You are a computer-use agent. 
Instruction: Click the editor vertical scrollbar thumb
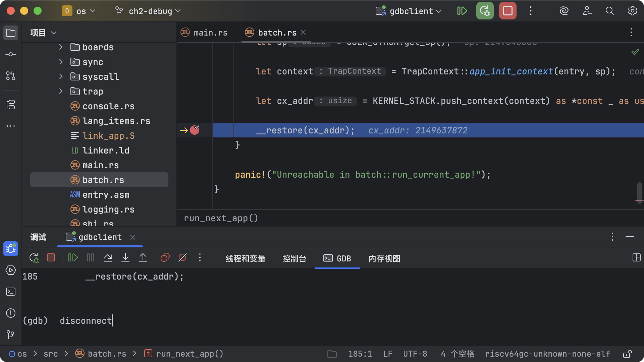click(639, 191)
